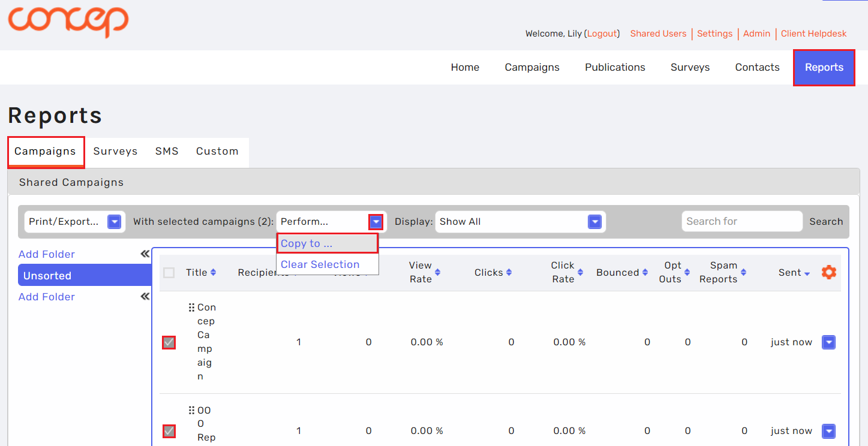
Task: Open Concep Campaign row action dropdown
Action: coord(828,342)
